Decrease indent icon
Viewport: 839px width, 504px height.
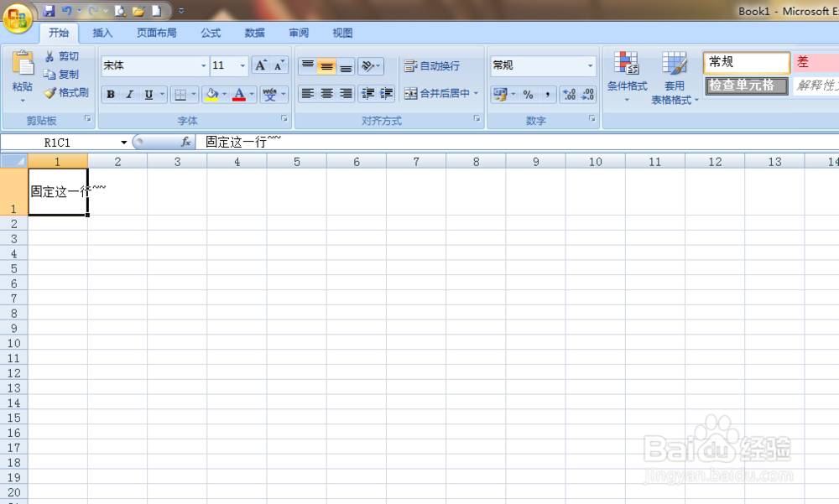pos(367,94)
